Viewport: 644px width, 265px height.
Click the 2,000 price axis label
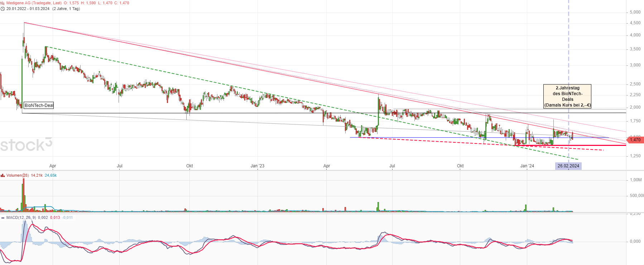[x=635, y=107]
